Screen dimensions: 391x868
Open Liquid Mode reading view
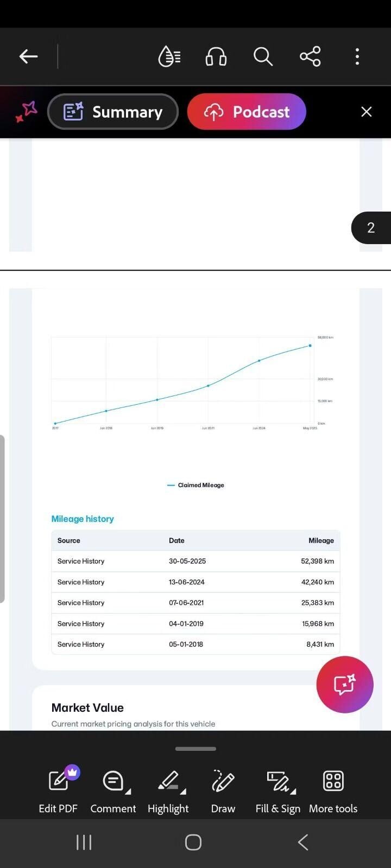(x=169, y=56)
